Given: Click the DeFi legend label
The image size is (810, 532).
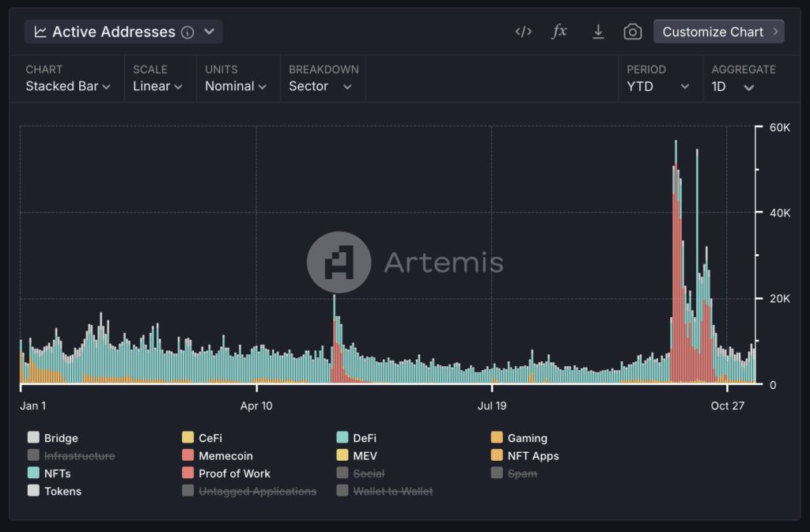Looking at the screenshot, I should tap(365, 438).
